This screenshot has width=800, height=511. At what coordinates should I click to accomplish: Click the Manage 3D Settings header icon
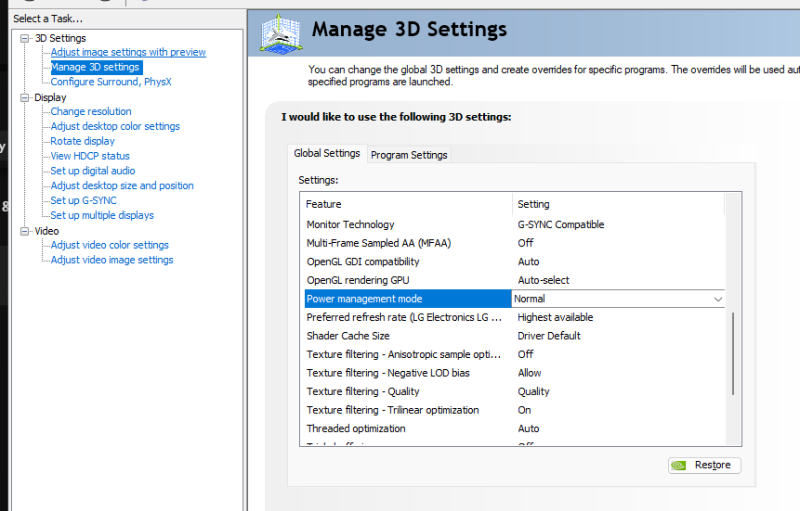coord(280,34)
